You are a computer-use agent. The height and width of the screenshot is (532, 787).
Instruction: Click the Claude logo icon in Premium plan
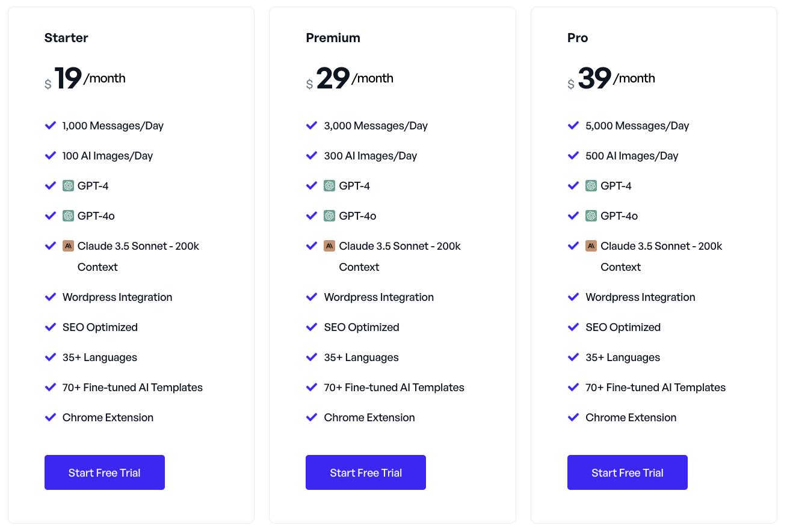point(329,246)
